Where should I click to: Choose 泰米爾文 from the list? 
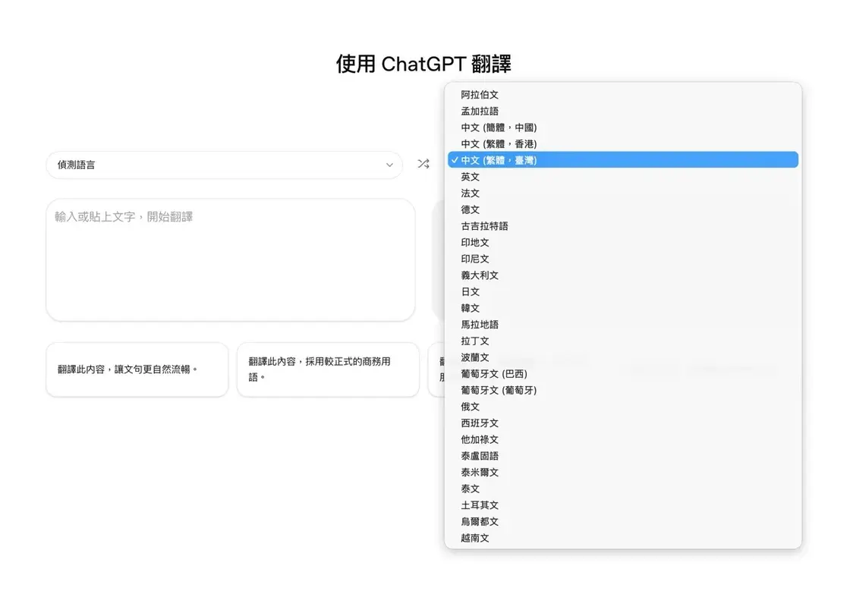pyautogui.click(x=623, y=473)
